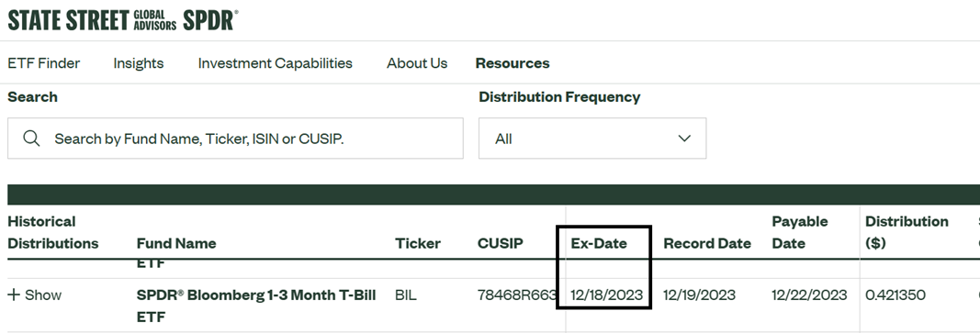980x333 pixels.
Task: Sort by the Fund Name column header
Action: point(176,243)
